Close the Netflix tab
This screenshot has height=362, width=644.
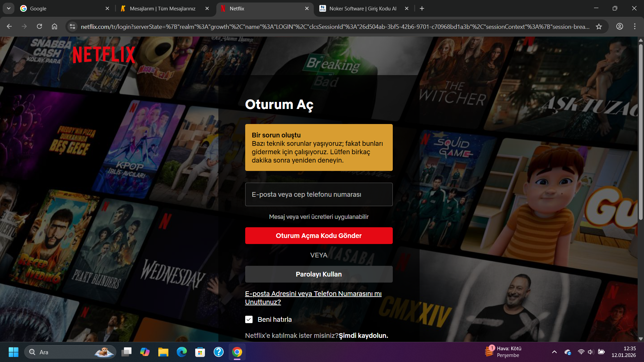click(307, 8)
